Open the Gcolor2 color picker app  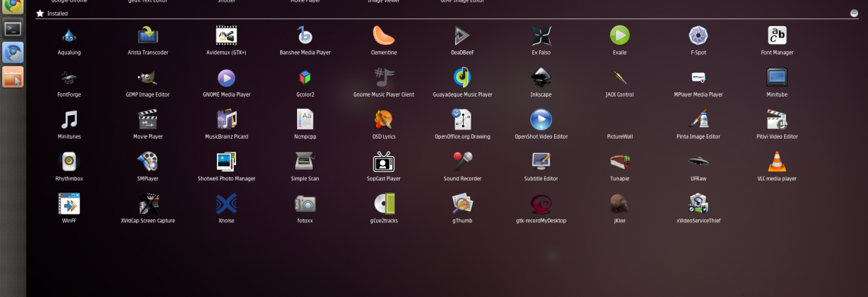pyautogui.click(x=305, y=78)
